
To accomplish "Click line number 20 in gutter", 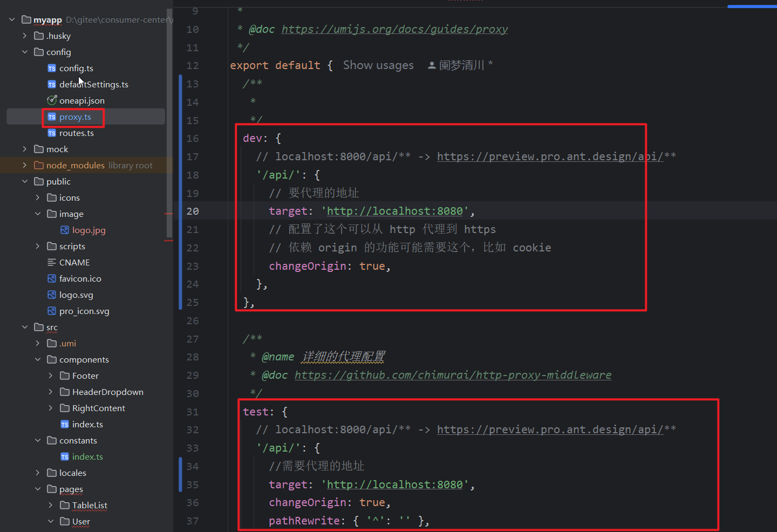I will click(x=193, y=211).
